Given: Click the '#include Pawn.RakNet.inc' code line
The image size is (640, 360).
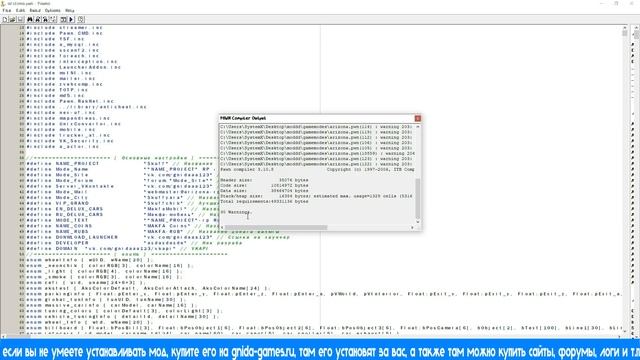Looking at the screenshot, I should click(70, 101).
